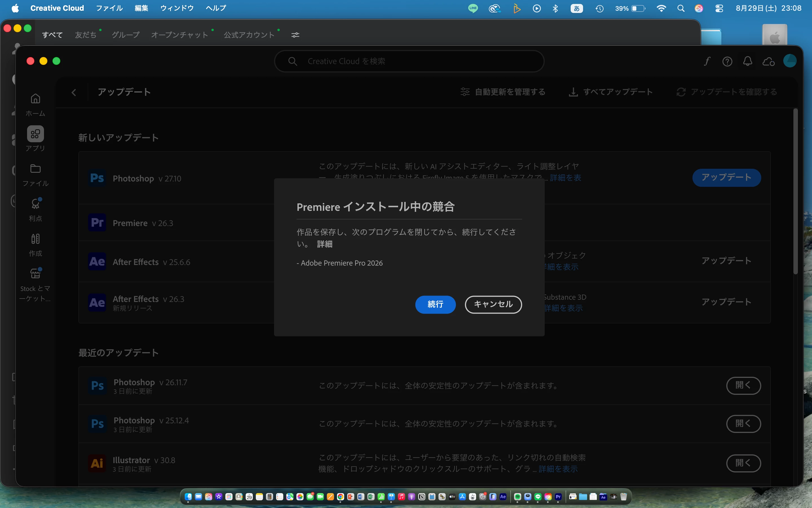Expand 開く dropdown for Illustrator v 30.8

point(743,463)
